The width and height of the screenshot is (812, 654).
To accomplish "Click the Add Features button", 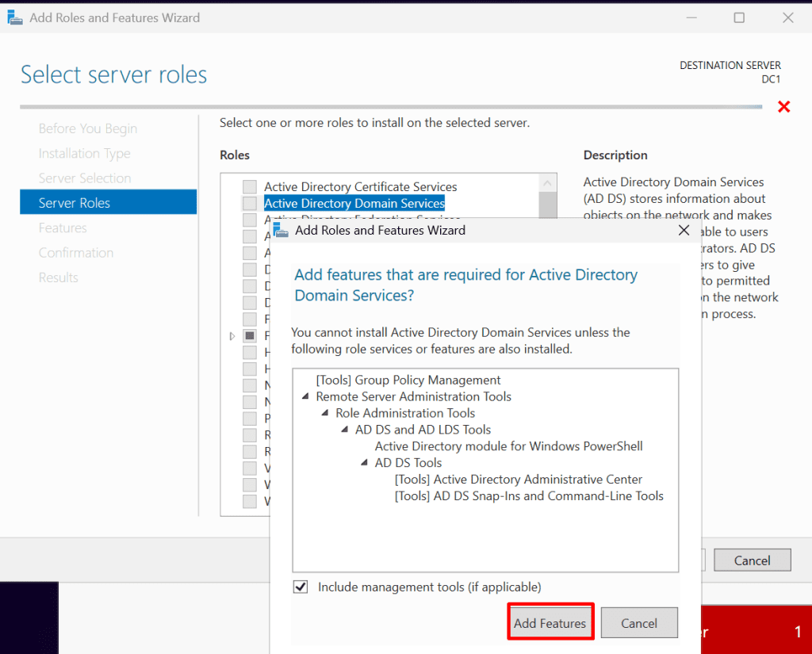I will pos(550,623).
